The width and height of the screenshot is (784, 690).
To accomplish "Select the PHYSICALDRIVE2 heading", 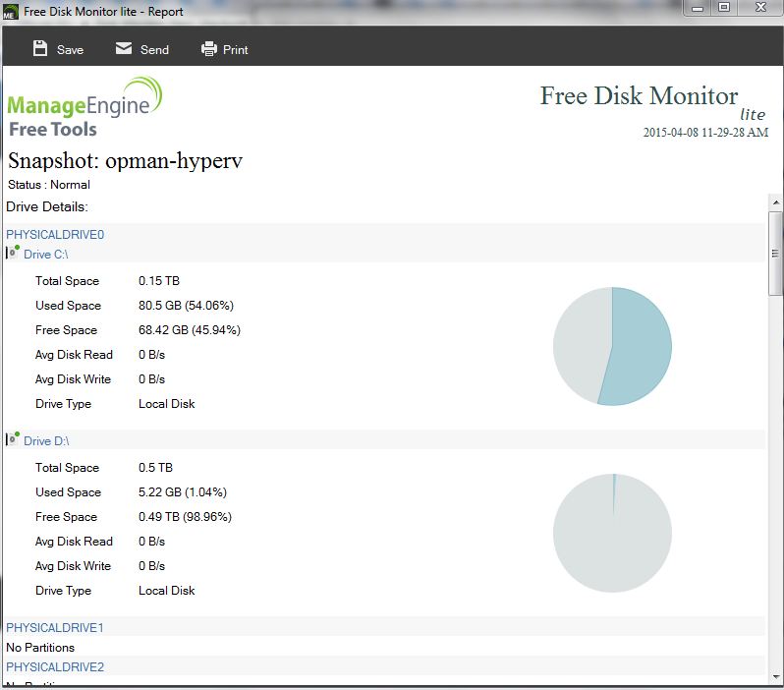I will [x=55, y=667].
